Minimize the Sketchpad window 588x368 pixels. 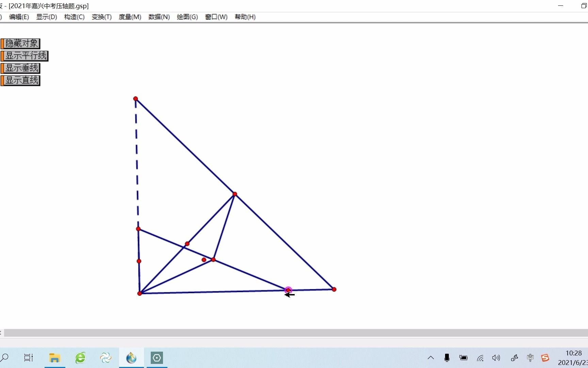[561, 6]
